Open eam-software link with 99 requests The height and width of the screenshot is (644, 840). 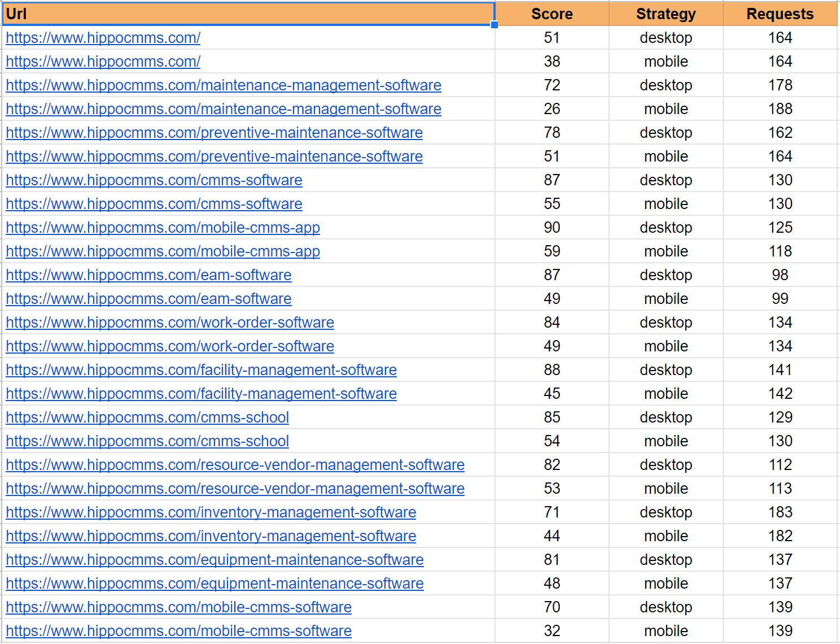coord(149,299)
